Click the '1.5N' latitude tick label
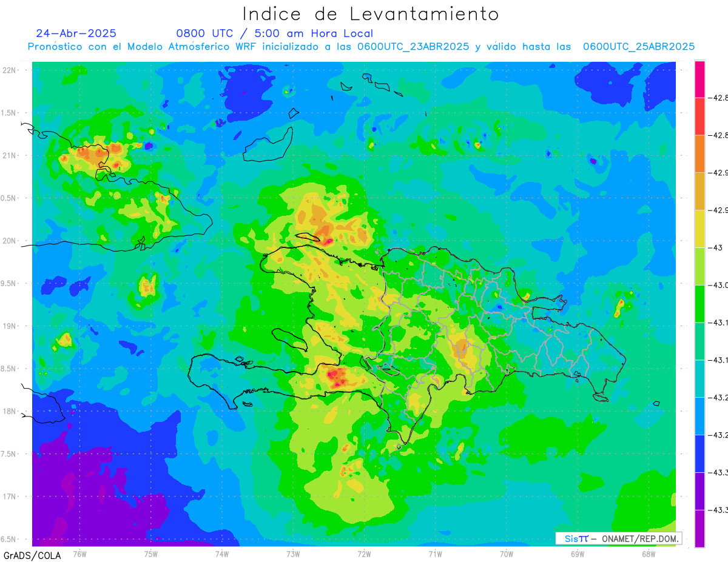This screenshot has height=562, width=728. click(9, 113)
